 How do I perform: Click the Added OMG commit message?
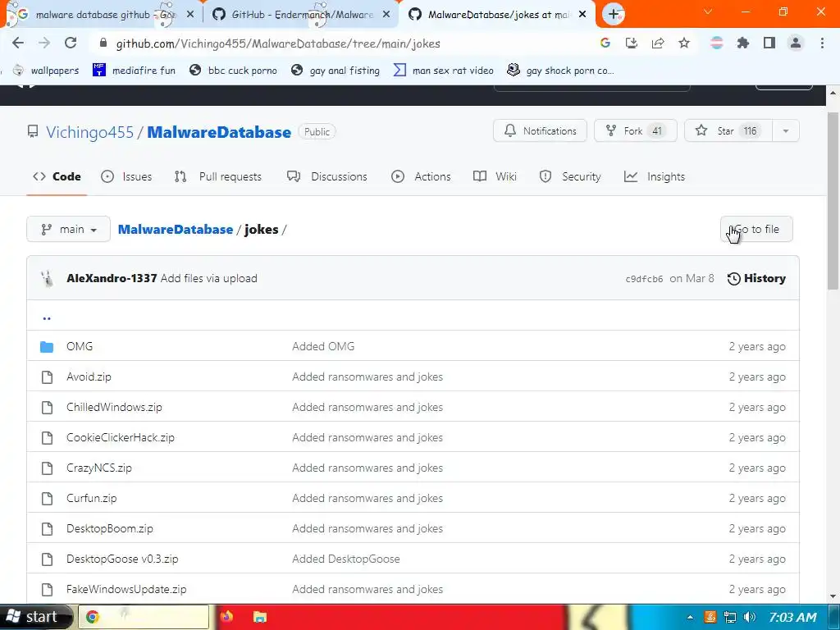[323, 347]
